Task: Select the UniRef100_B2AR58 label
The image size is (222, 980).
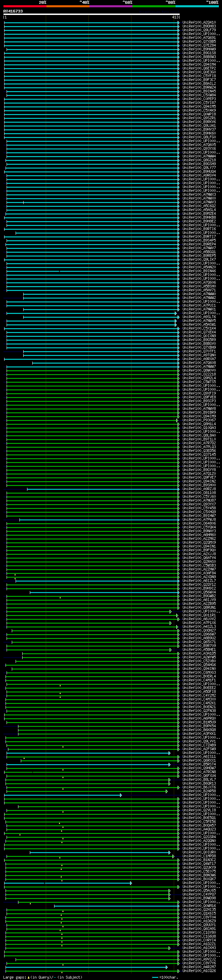Action: tap(199, 791)
